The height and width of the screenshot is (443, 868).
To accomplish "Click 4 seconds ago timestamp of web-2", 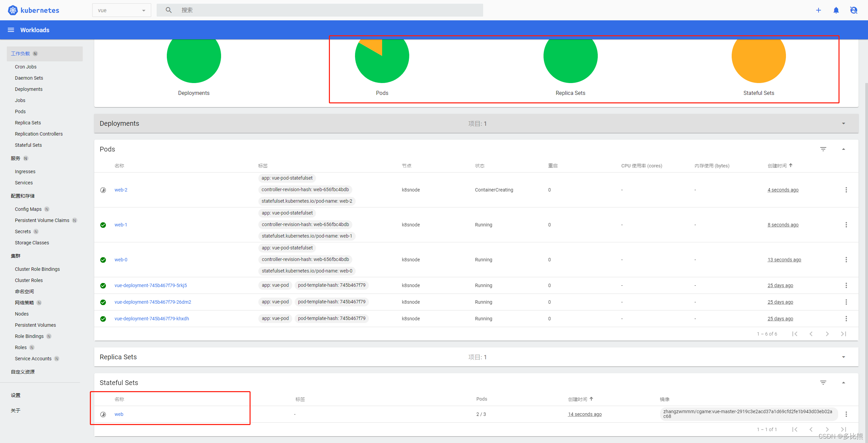I will pos(783,190).
